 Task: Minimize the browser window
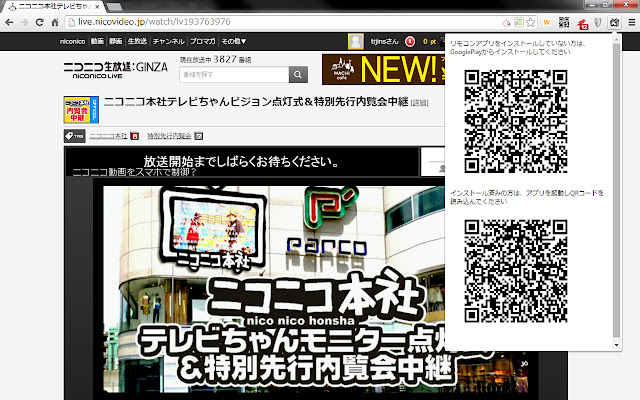pyautogui.click(x=593, y=4)
